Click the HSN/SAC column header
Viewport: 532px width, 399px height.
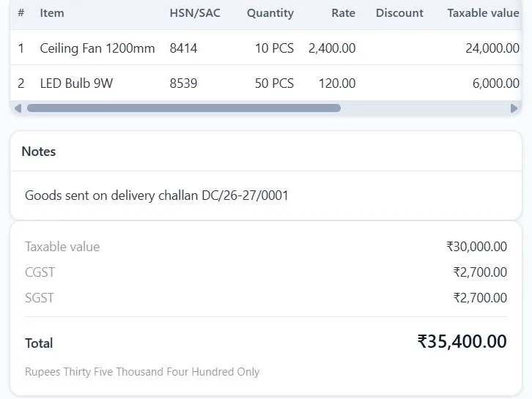(x=195, y=13)
